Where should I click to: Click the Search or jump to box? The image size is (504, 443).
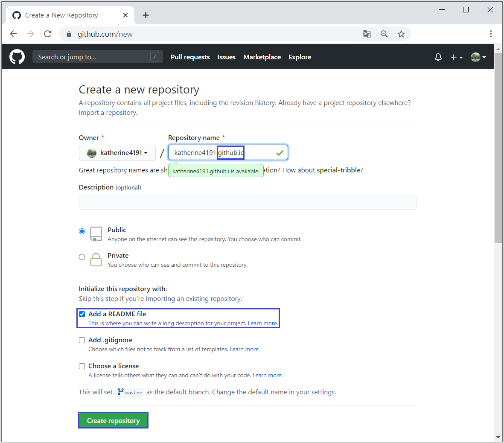tap(97, 57)
